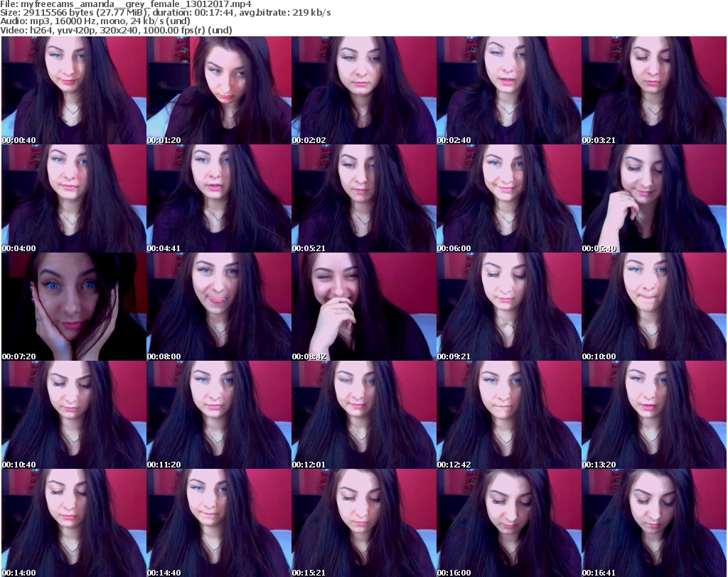Open the frame at 00:04:41
Screen dimensions: 728x577
pos(219,198)
